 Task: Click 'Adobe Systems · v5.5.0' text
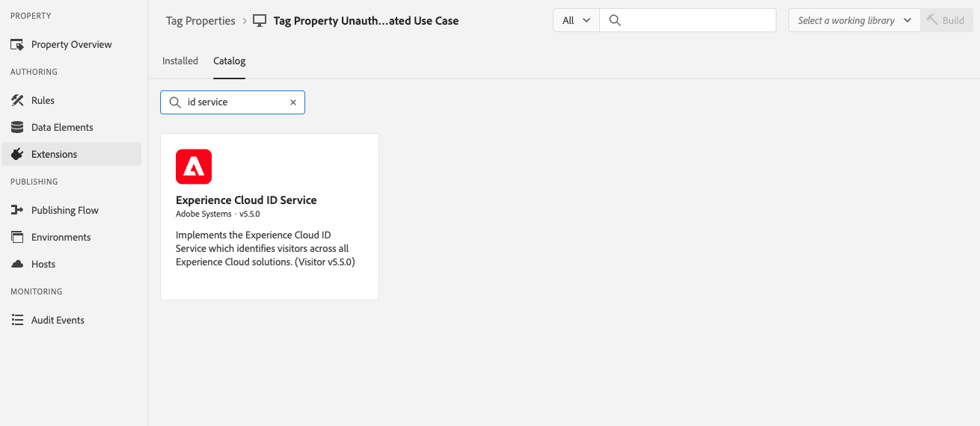click(x=218, y=214)
